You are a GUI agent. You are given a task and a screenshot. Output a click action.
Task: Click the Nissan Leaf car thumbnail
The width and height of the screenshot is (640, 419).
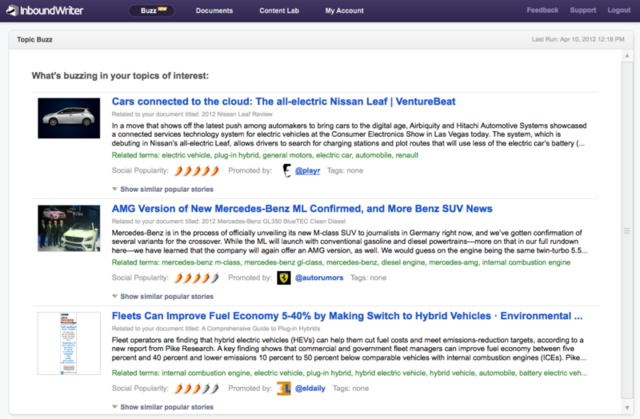point(69,118)
